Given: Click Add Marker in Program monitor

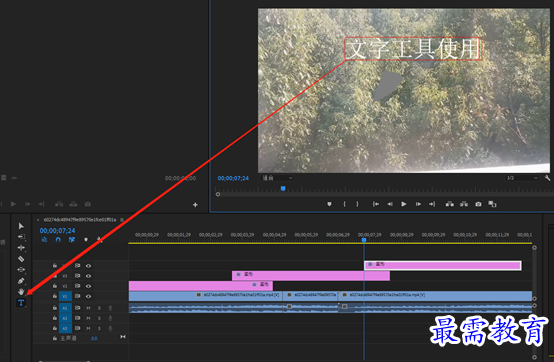Looking at the screenshot, I should (329, 204).
